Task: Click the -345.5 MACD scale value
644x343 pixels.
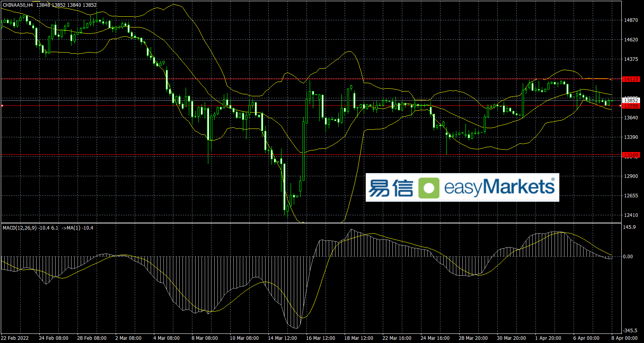Action: [x=630, y=331]
